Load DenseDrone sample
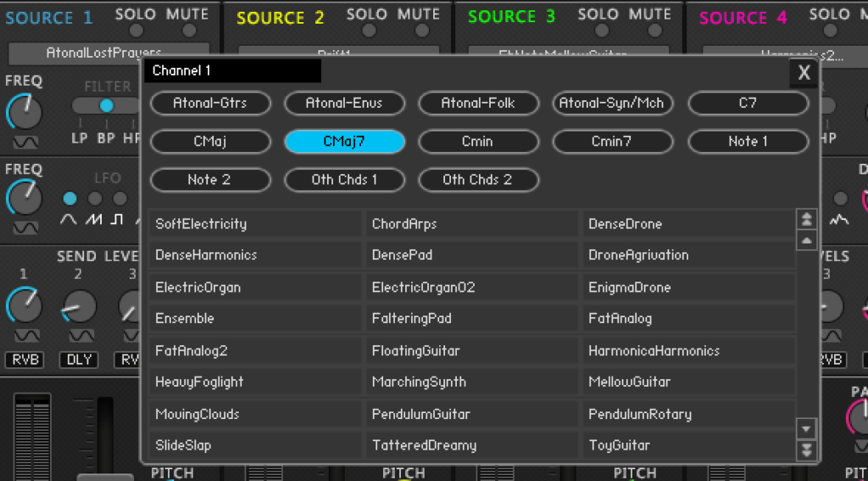This screenshot has height=481, width=868. point(688,225)
